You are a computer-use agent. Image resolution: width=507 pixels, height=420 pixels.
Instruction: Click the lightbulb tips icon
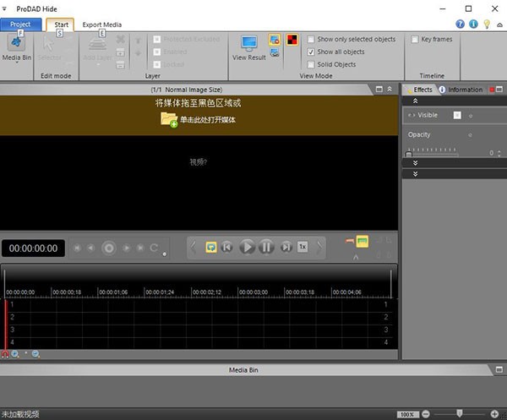486,24
